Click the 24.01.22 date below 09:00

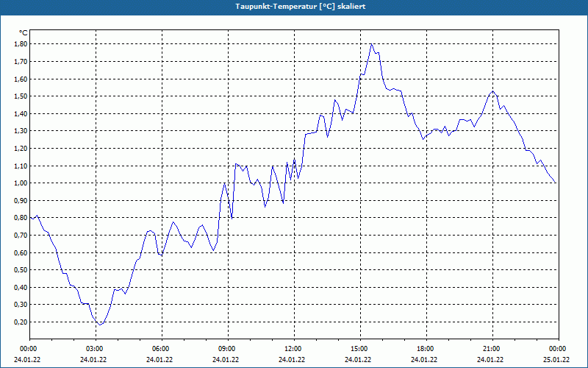click(226, 360)
